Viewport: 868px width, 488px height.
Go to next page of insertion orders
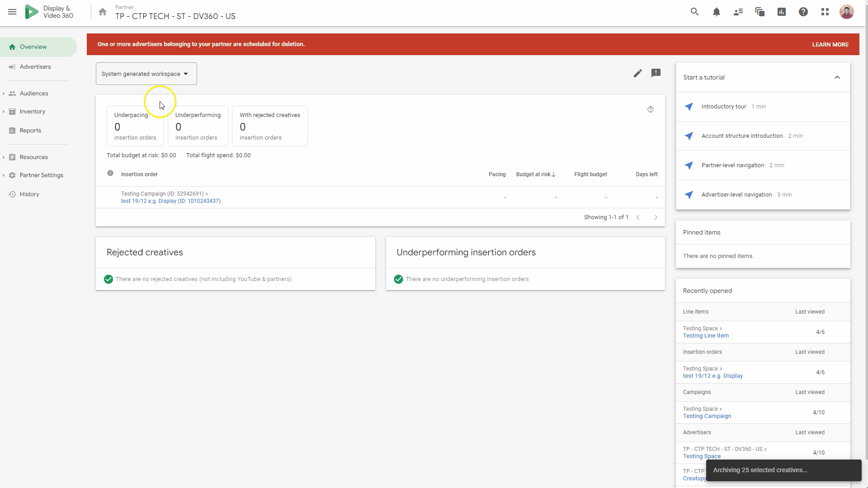pyautogui.click(x=656, y=217)
